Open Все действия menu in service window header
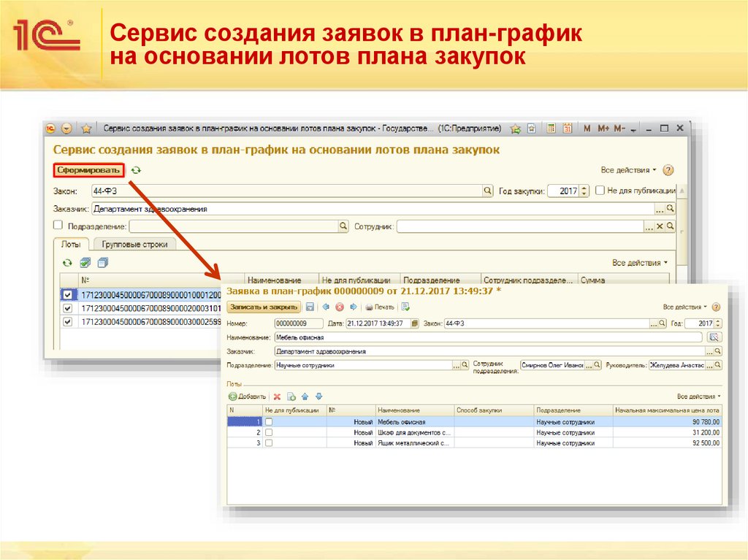 [628, 170]
